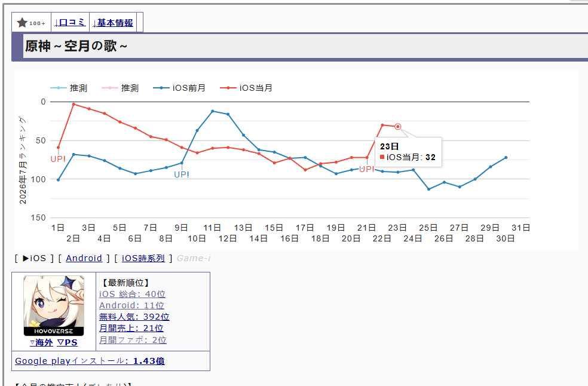The height and width of the screenshot is (386, 588).
Task: Click the red data point on 22日
Action: (x=382, y=125)
